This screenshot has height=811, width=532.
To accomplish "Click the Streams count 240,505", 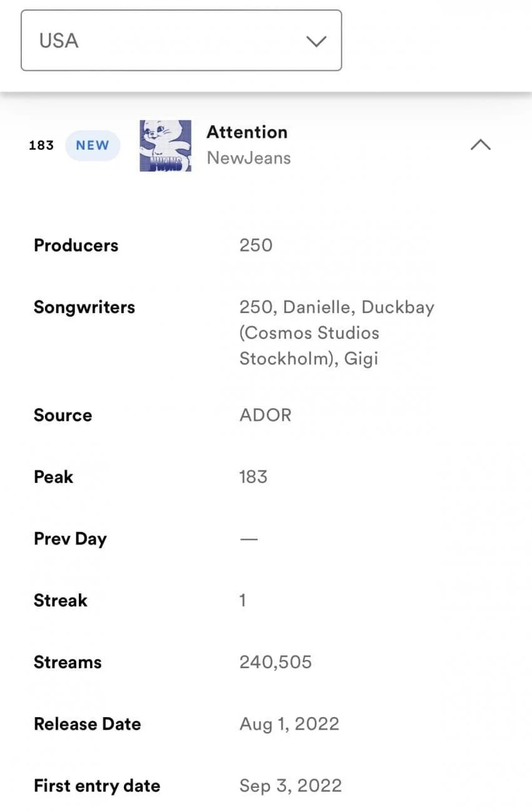I will pyautogui.click(x=275, y=663).
